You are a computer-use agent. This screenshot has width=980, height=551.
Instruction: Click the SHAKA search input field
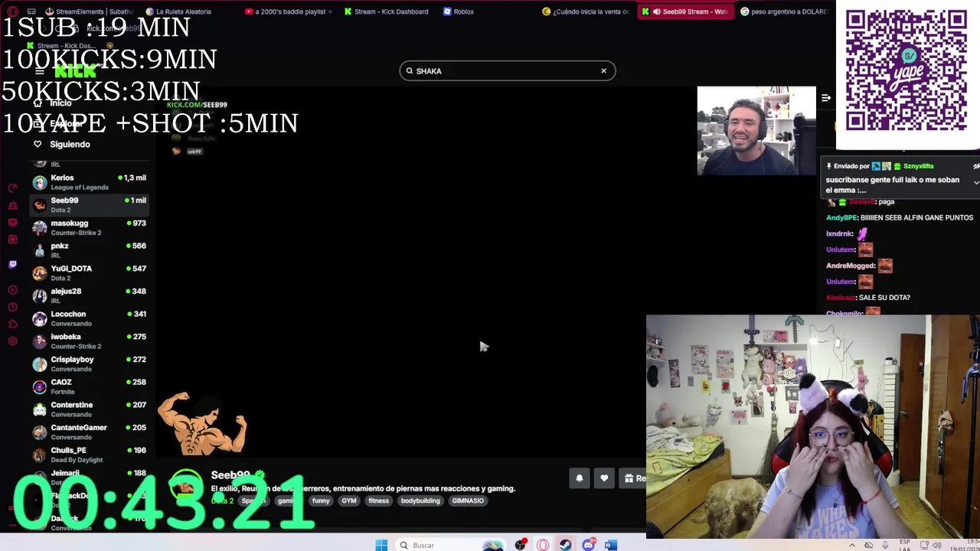pyautogui.click(x=507, y=71)
